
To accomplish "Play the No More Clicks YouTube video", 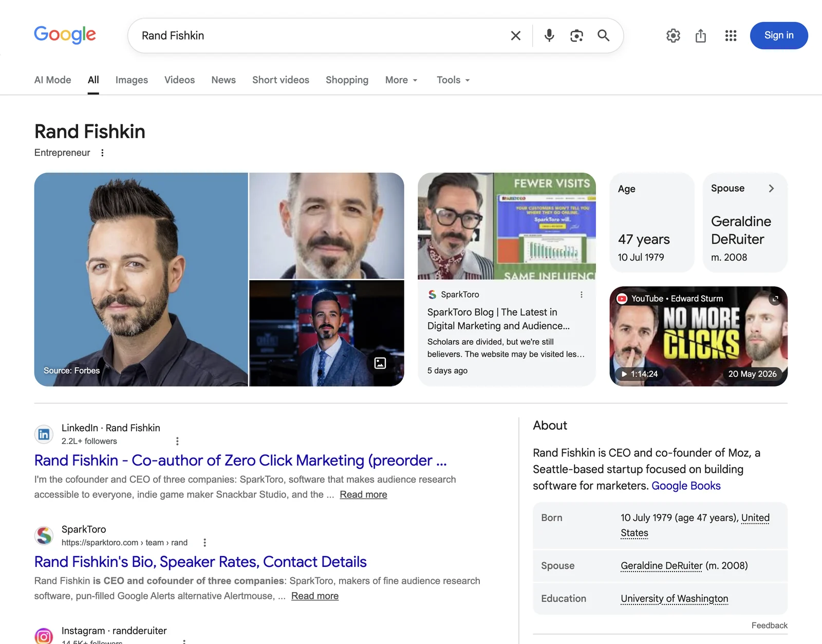I will coord(699,336).
